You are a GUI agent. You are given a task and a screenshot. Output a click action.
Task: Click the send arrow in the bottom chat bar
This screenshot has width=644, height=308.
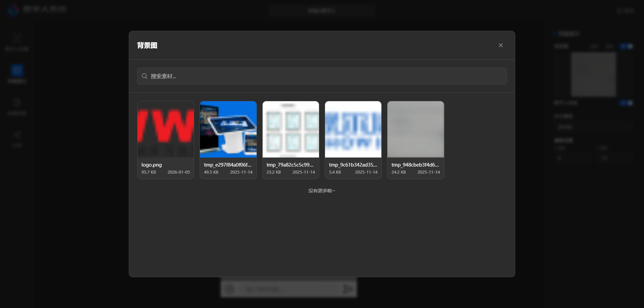[348, 289]
